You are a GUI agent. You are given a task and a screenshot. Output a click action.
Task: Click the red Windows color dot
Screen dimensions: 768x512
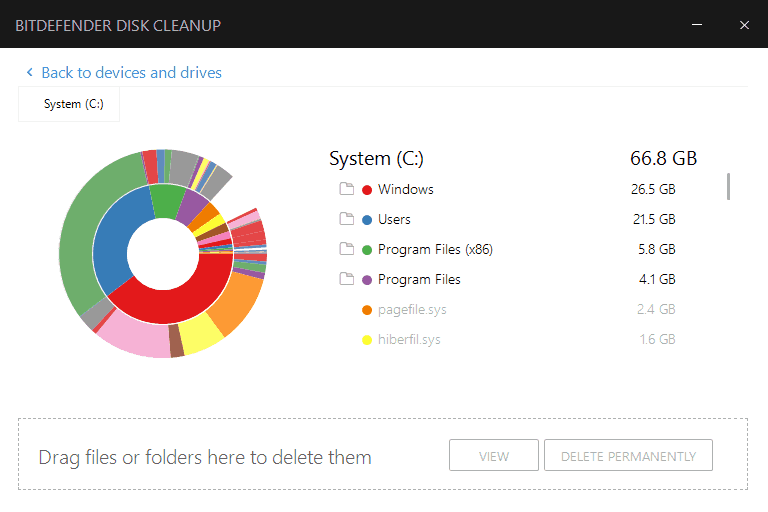click(367, 190)
